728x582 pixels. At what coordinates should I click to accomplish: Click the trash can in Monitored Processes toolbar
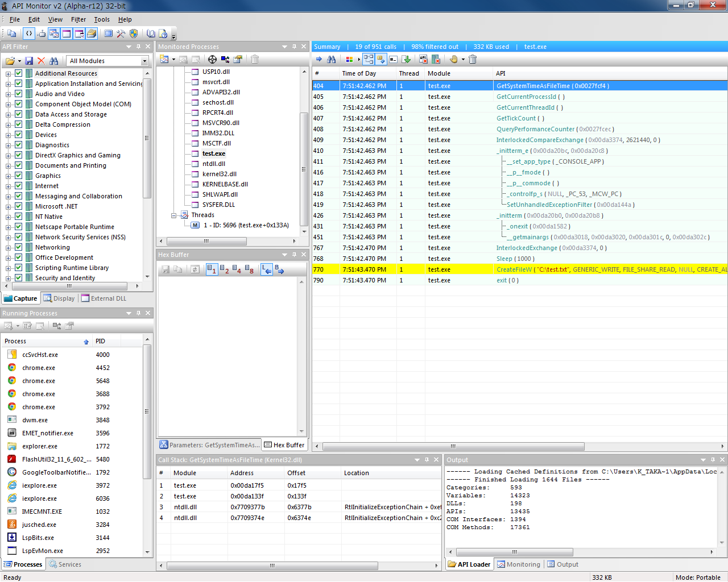point(255,59)
